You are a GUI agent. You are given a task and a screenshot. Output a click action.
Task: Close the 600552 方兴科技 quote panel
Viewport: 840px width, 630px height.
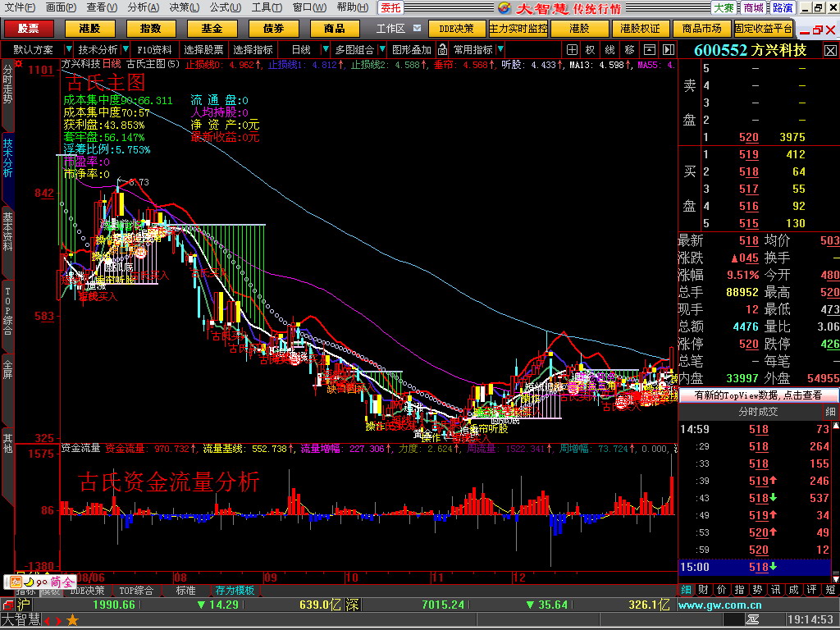point(830,50)
